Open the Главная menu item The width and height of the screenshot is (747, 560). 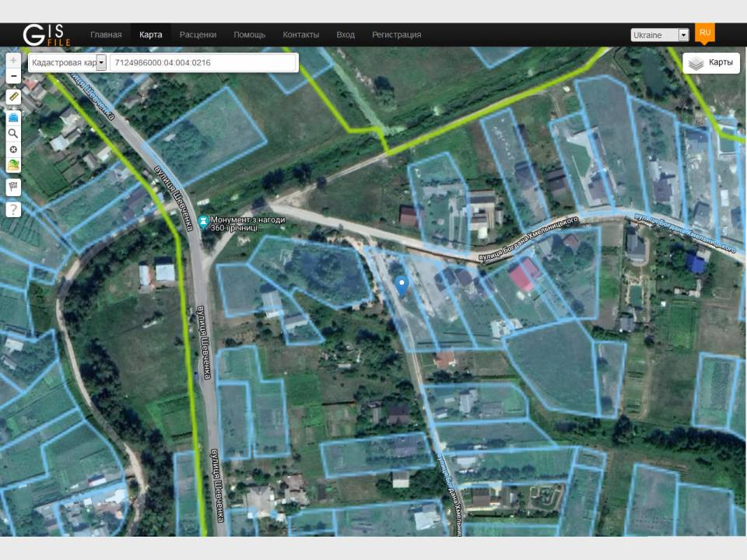106,35
